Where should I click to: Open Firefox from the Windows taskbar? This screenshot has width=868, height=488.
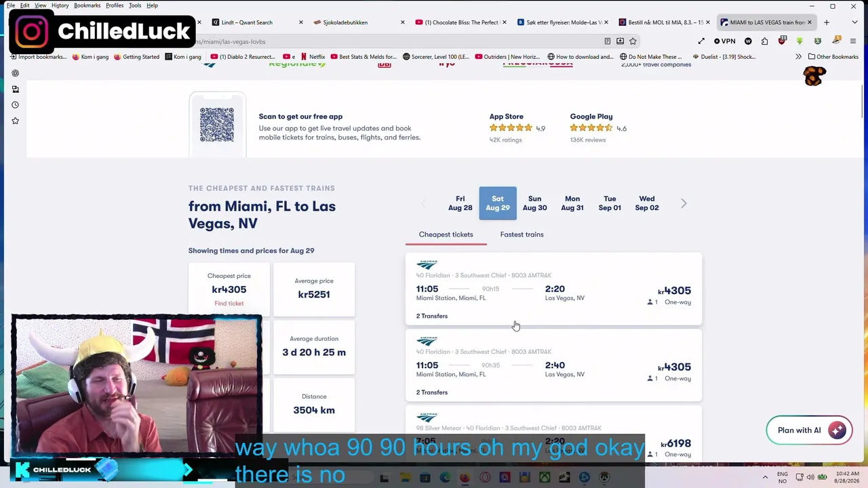465,478
